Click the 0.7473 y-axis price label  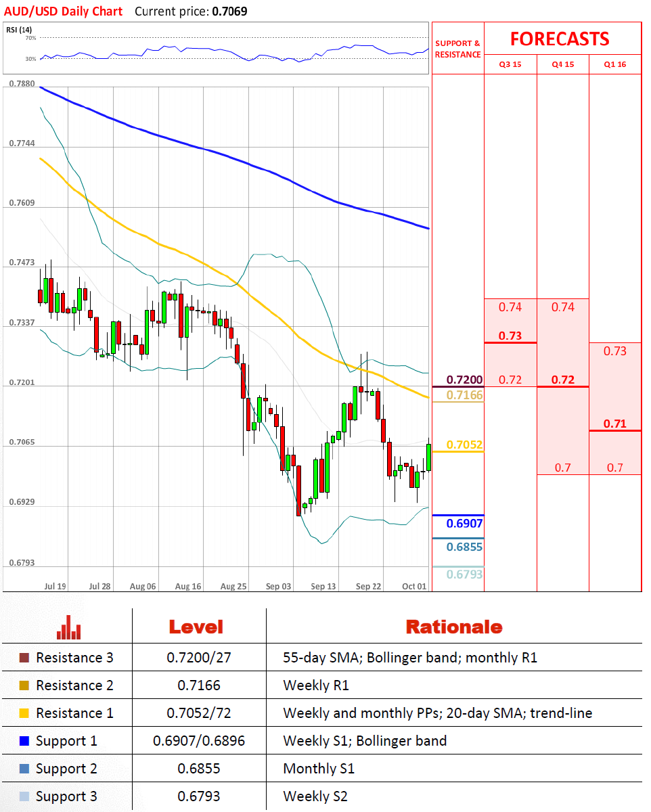click(x=22, y=262)
